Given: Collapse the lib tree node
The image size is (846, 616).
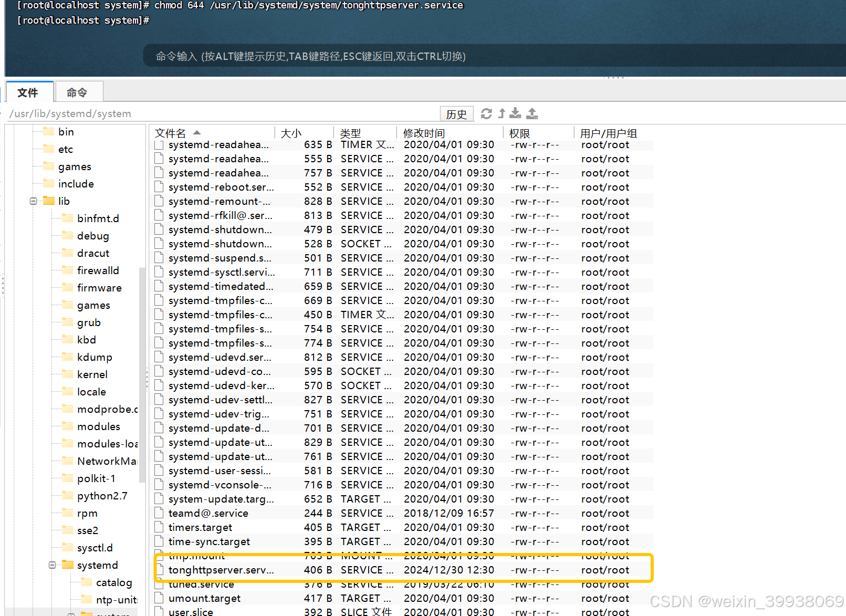Looking at the screenshot, I should point(33,201).
